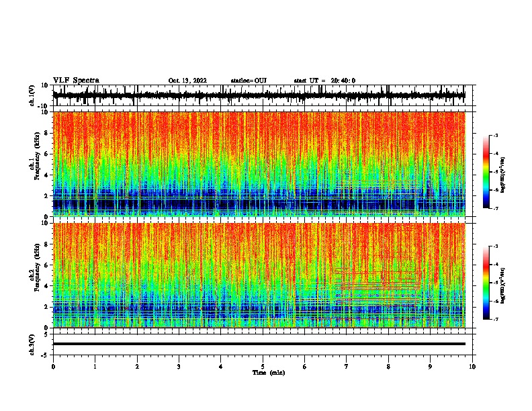The width and height of the screenshot is (532, 411).
Task: Click the ch.1 spectrogram panel
Action: [259, 164]
